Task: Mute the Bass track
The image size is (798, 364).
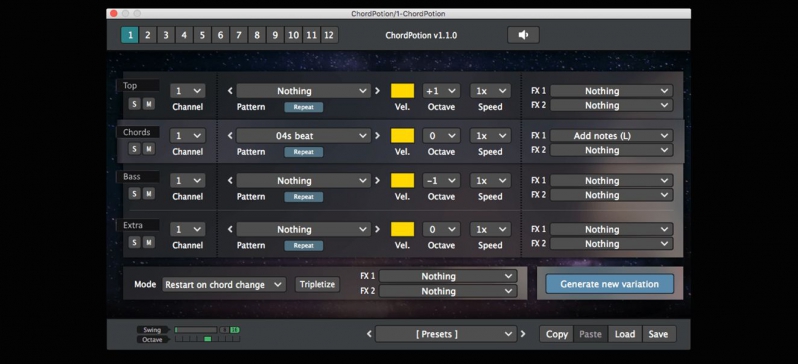Action: pos(149,193)
